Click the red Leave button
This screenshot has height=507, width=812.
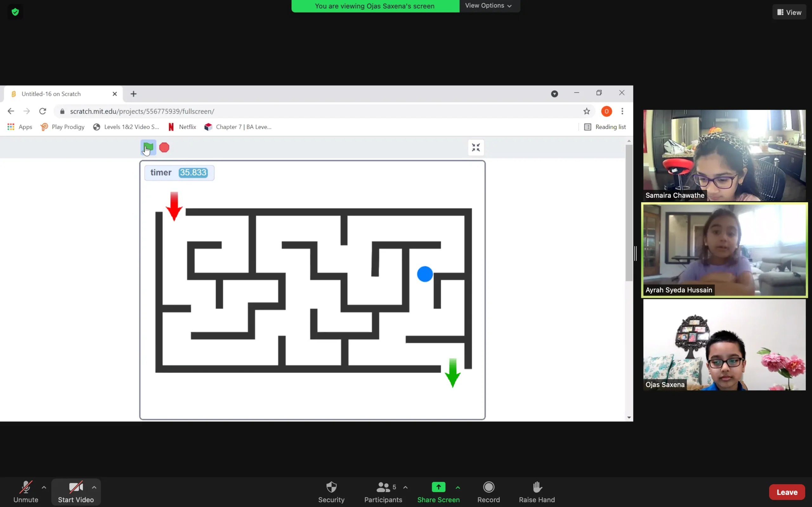pyautogui.click(x=787, y=492)
